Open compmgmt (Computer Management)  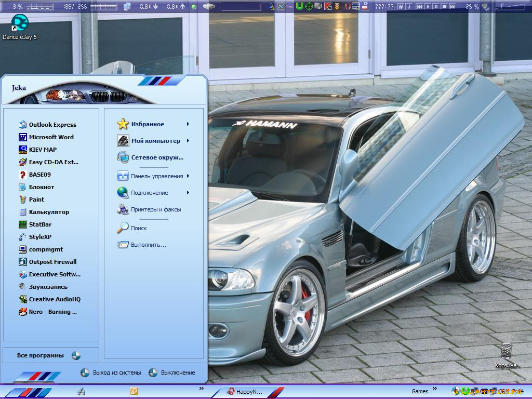tap(41, 249)
